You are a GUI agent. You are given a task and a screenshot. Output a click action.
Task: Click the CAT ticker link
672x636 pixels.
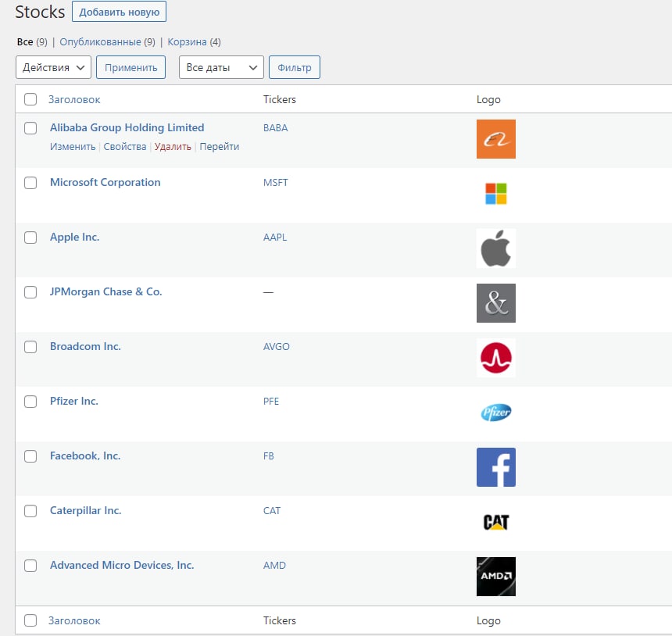[272, 510]
